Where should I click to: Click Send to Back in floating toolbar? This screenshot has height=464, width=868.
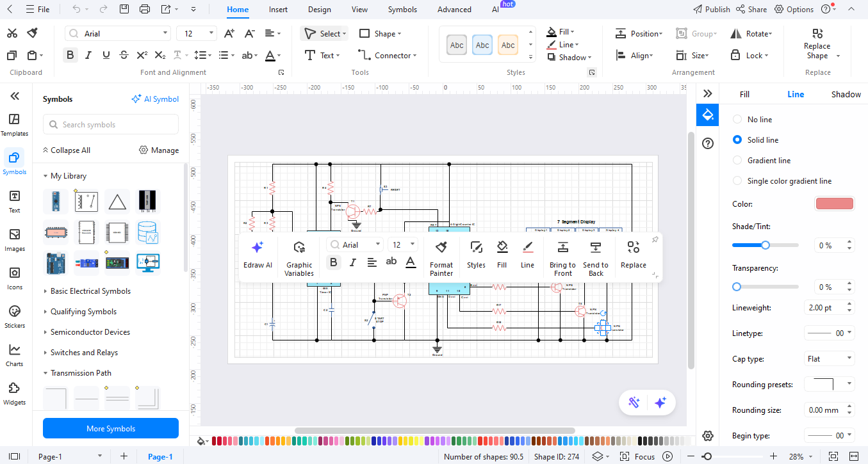pos(596,259)
